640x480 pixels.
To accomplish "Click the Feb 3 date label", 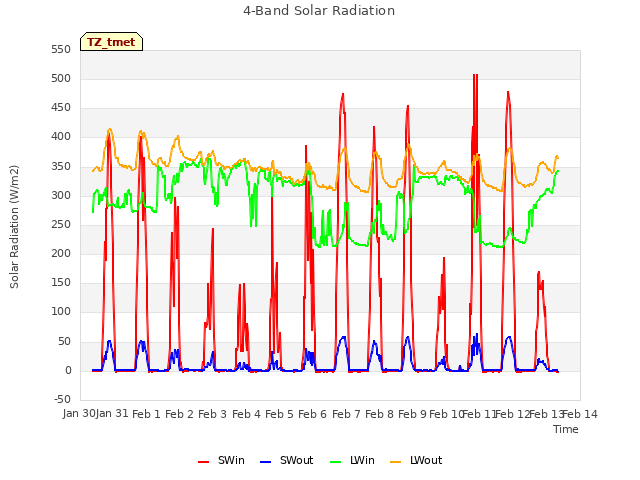I will click(x=212, y=414).
